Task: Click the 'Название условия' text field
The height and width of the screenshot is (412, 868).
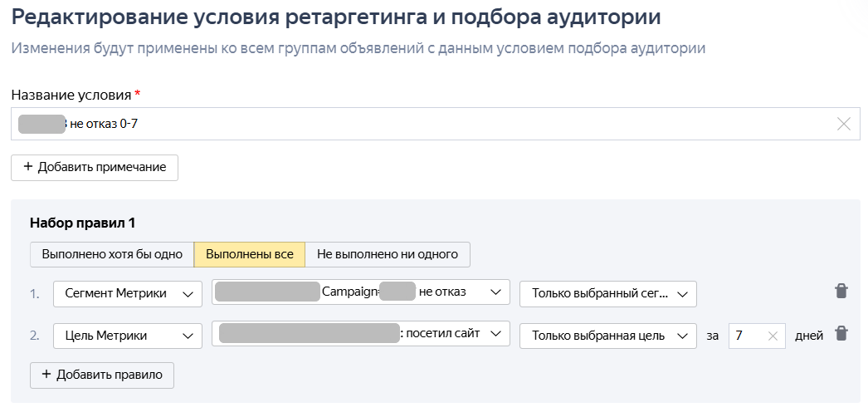Action: 415,124
